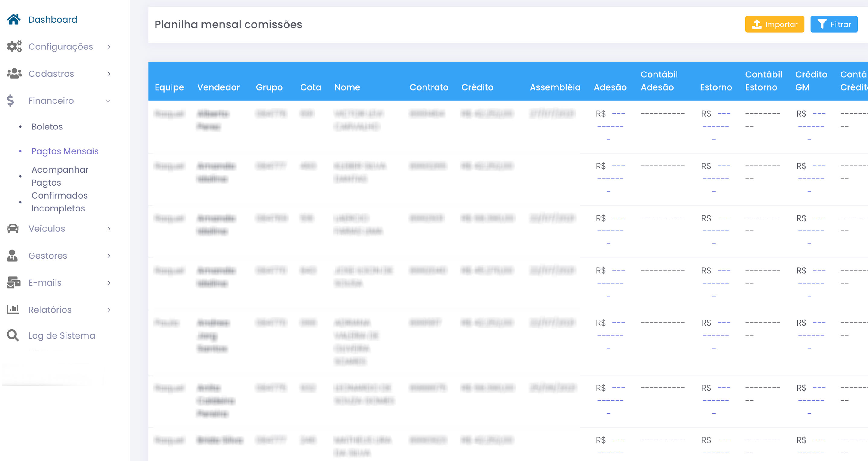Open the Configurações menu

pyautogui.click(x=61, y=46)
